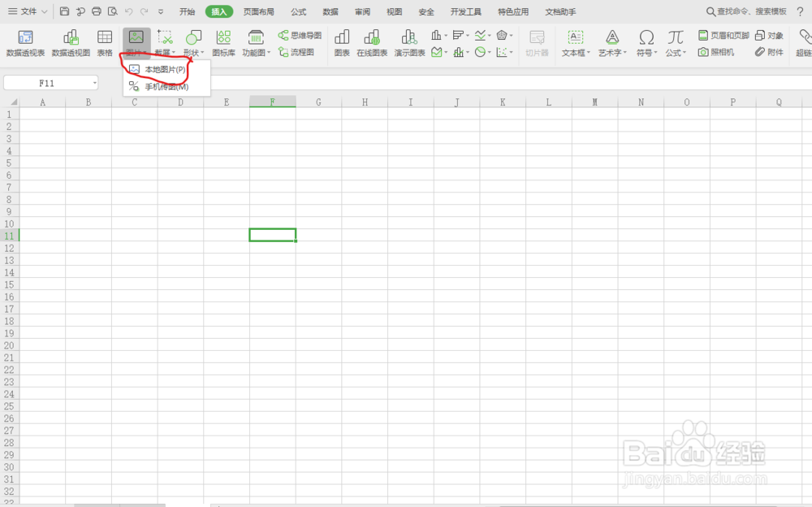Insert a flowchart (流程图)
Viewport: 812px width, 507px height.
[296, 52]
